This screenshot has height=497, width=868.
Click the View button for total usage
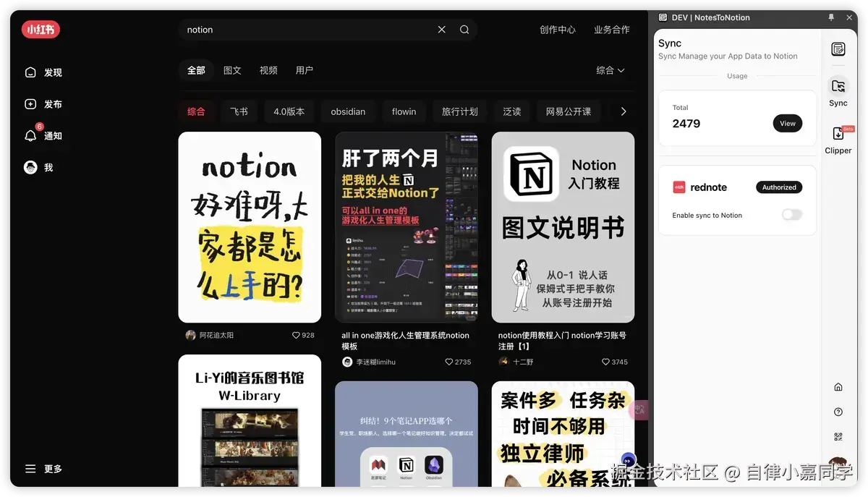[x=788, y=124]
